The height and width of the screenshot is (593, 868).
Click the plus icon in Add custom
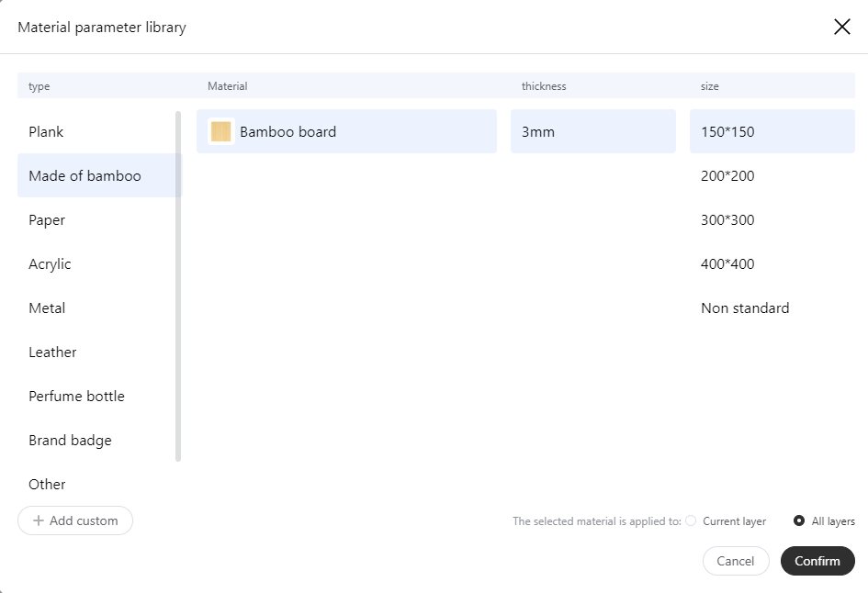(39, 520)
